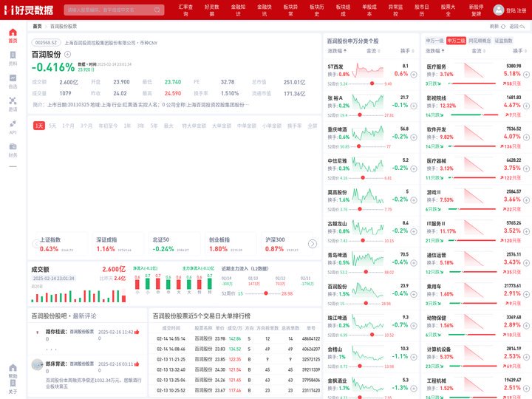The height and width of the screenshot is (399, 532).
Task: Add 影视院线 sector with plus icon
Action: [526, 106]
